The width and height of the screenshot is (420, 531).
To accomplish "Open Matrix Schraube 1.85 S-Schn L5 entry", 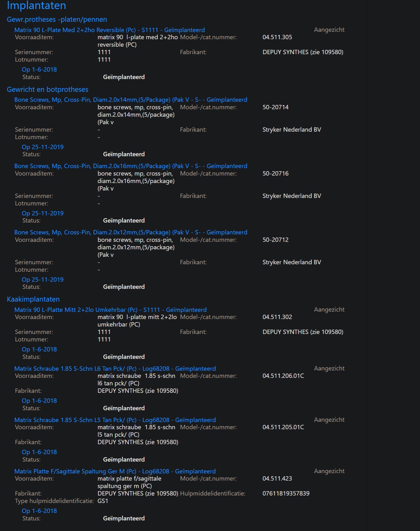I will [x=115, y=420].
